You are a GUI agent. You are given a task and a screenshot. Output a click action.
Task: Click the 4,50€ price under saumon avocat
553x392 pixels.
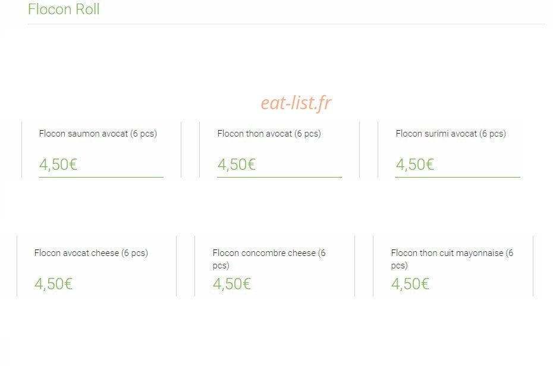pos(58,165)
